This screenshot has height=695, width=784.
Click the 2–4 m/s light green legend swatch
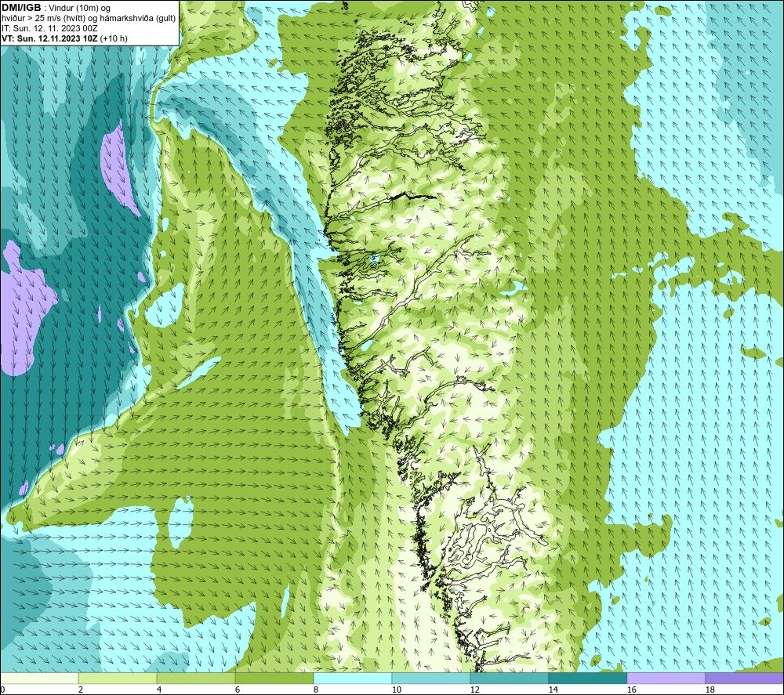click(118, 679)
